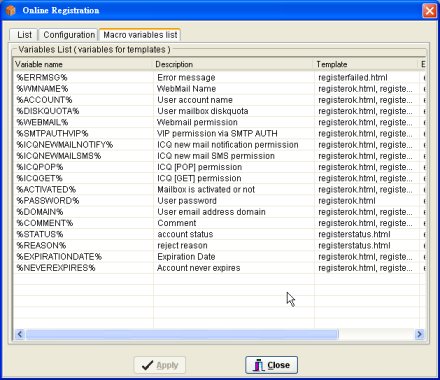The height and width of the screenshot is (380, 440).
Task: Click 'VIP permission via SMTP AUTH' description
Action: coord(217,134)
